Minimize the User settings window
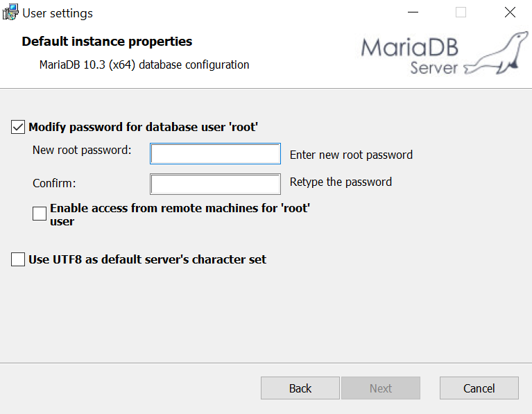The image size is (532, 414). point(413,12)
